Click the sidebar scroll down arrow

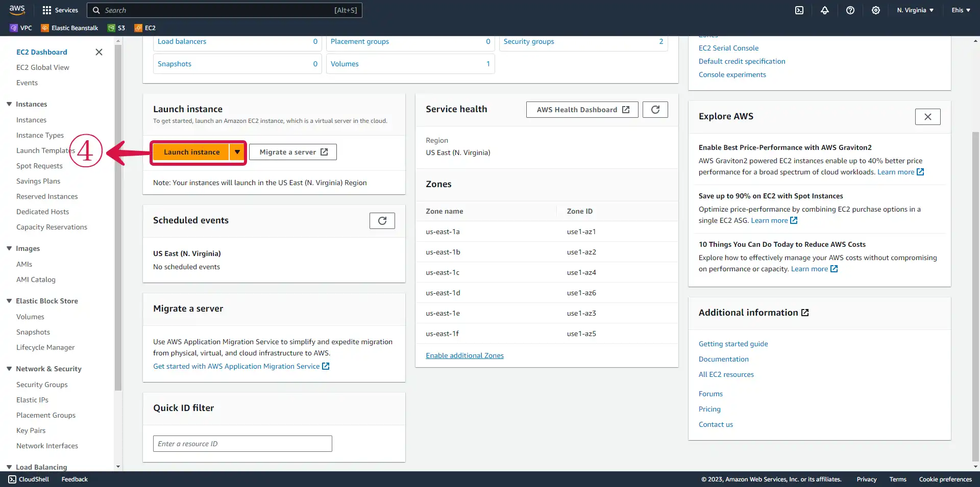coord(118,467)
